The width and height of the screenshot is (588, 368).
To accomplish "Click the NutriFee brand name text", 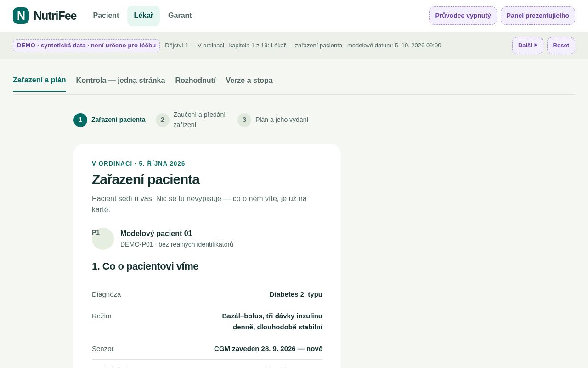I will point(55,16).
